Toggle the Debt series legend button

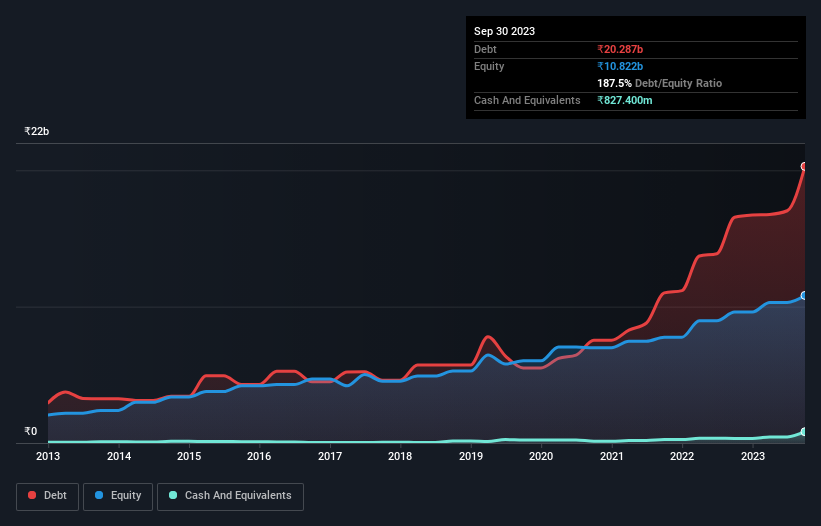coord(48,496)
